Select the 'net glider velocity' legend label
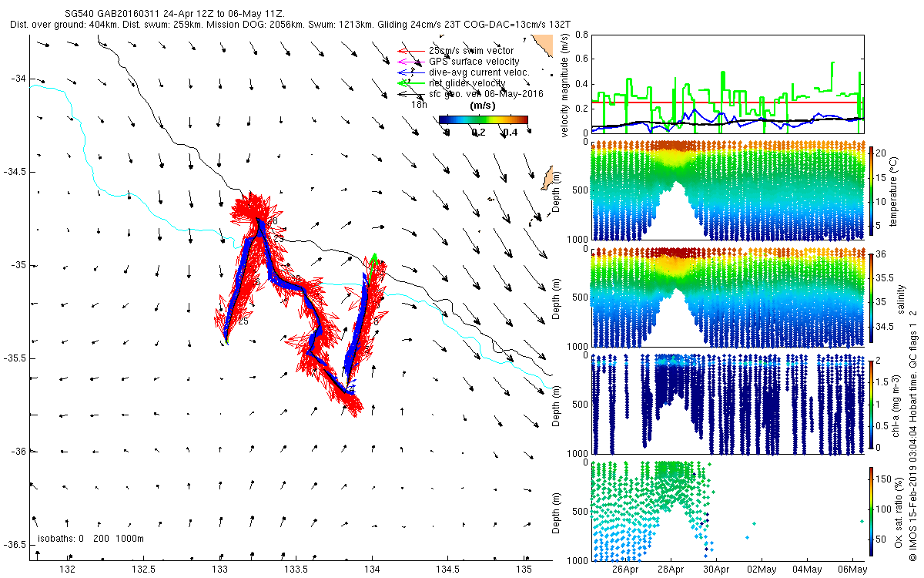This screenshot has height=578, width=924. [467, 83]
